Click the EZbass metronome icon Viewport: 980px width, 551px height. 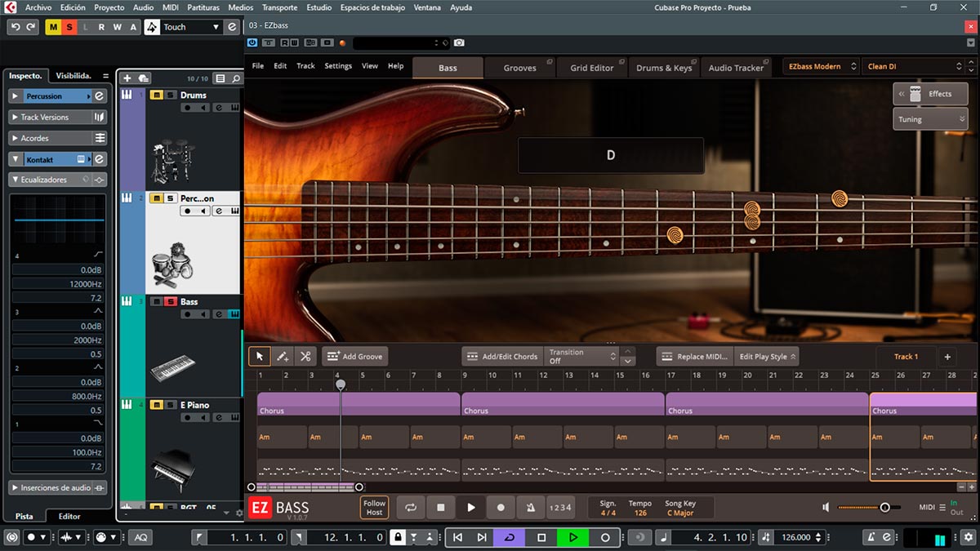coord(531,507)
